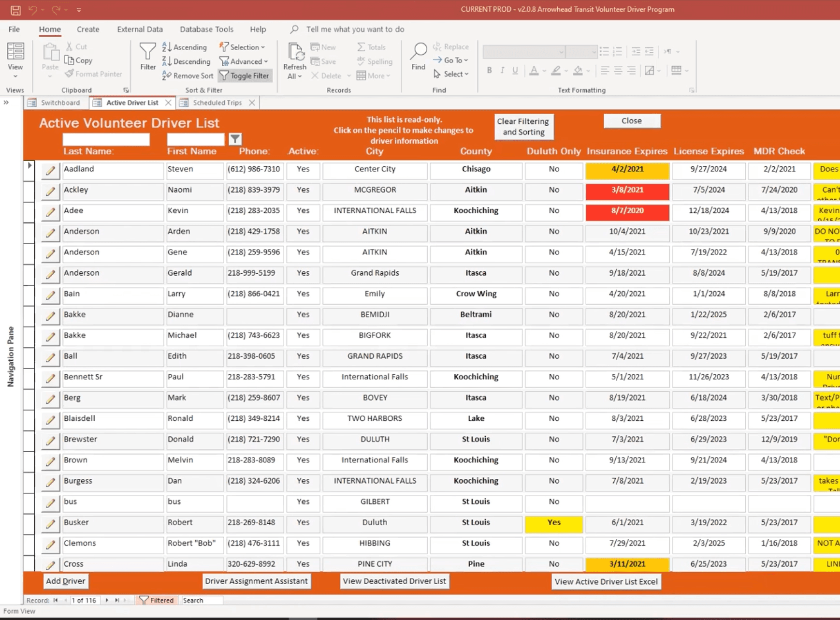
Task: Click the Close button on the form
Action: click(x=632, y=121)
